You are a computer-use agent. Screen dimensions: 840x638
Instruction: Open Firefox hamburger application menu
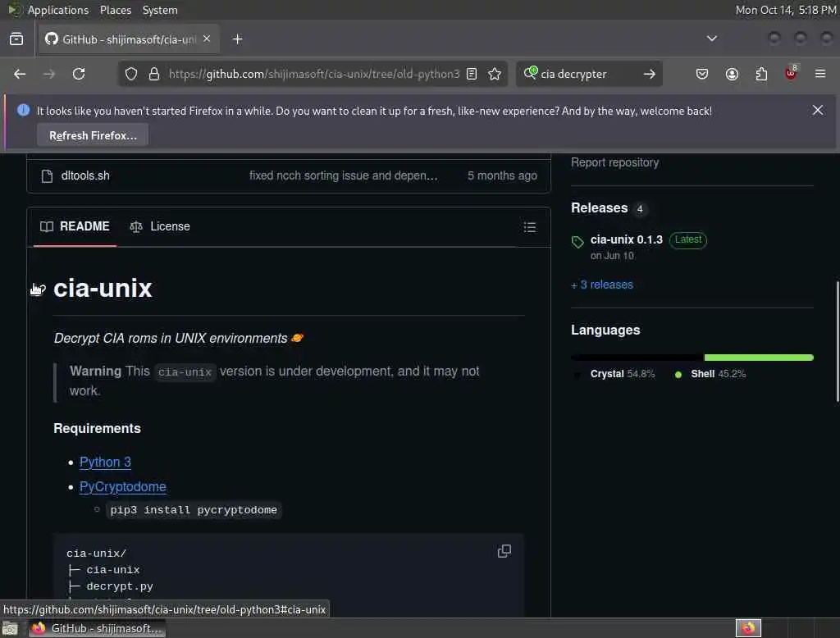pyautogui.click(x=820, y=74)
